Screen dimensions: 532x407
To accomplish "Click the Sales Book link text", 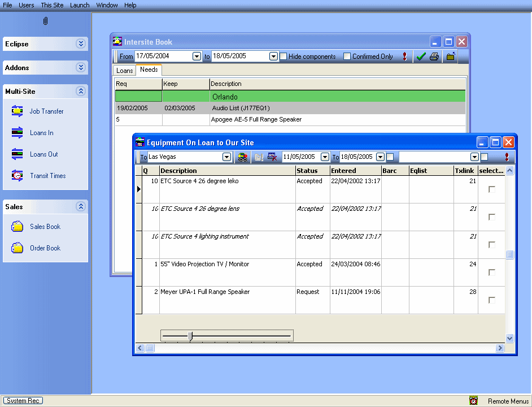I will pyautogui.click(x=45, y=227).
